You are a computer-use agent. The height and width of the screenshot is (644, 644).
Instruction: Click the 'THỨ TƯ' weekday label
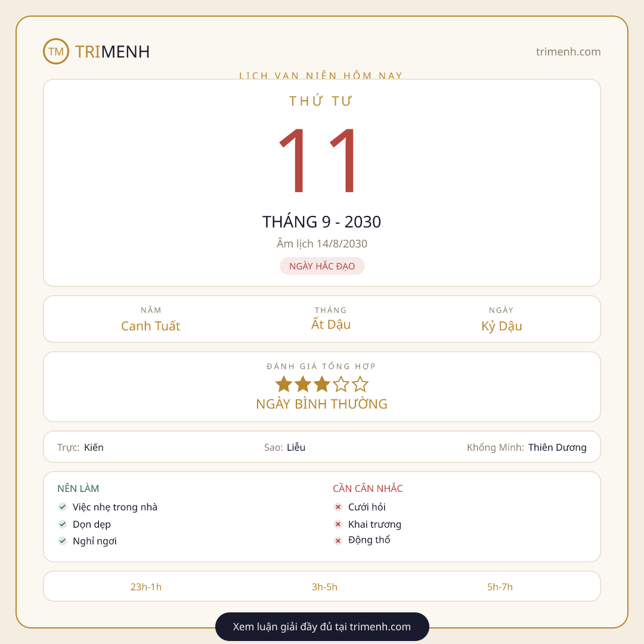pos(321,101)
